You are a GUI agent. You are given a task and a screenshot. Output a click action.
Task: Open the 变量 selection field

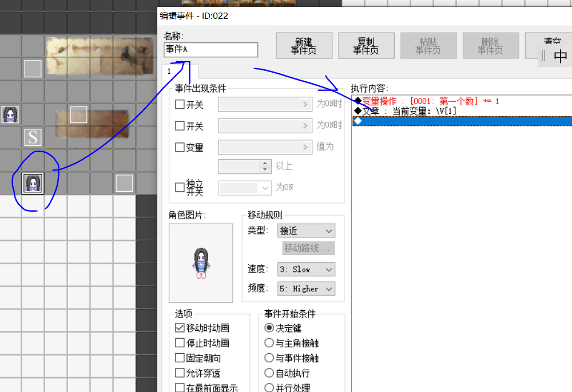point(265,147)
